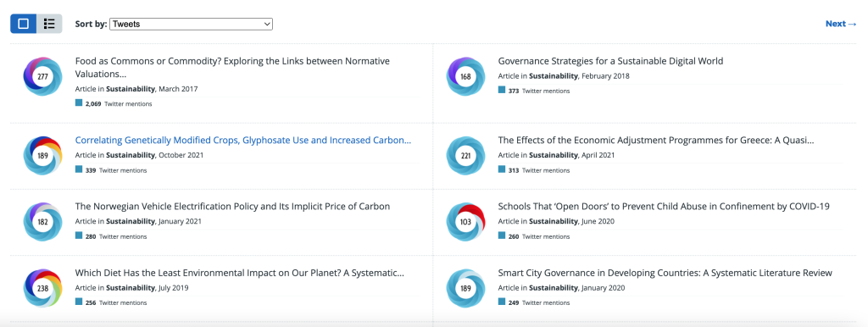Viewport: 868px width, 327px height.
Task: Click 'Article in Sustainability, January 2021'
Action: 138,221
